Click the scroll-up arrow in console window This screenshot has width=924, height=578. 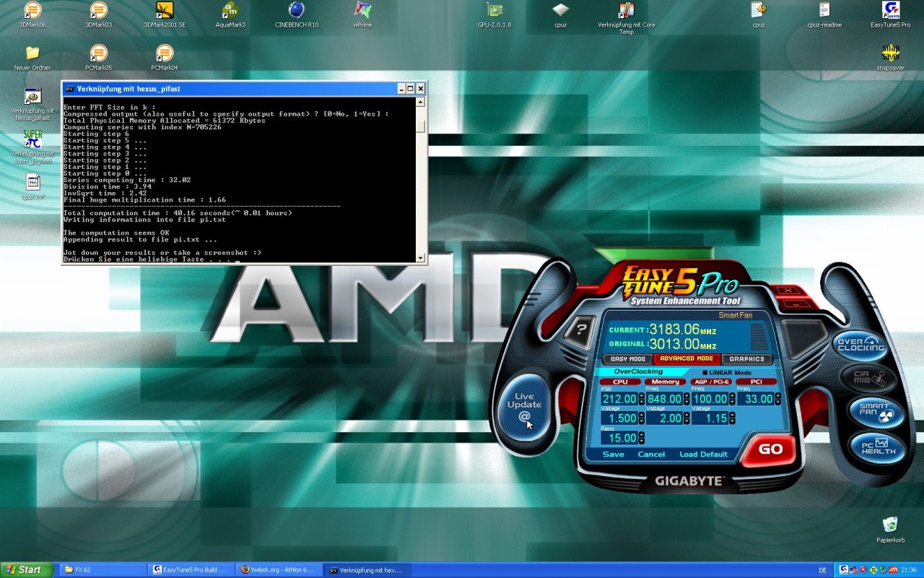pos(421,102)
